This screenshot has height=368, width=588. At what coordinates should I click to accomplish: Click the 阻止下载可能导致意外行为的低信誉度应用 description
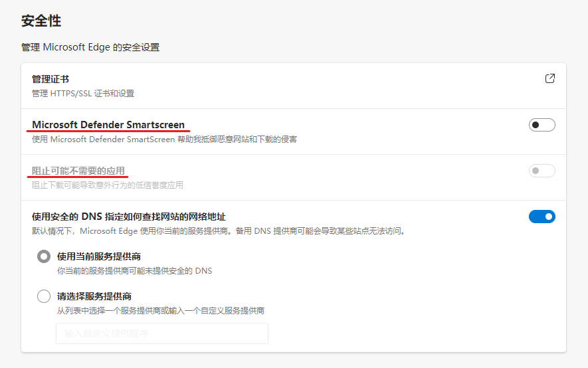point(108,185)
